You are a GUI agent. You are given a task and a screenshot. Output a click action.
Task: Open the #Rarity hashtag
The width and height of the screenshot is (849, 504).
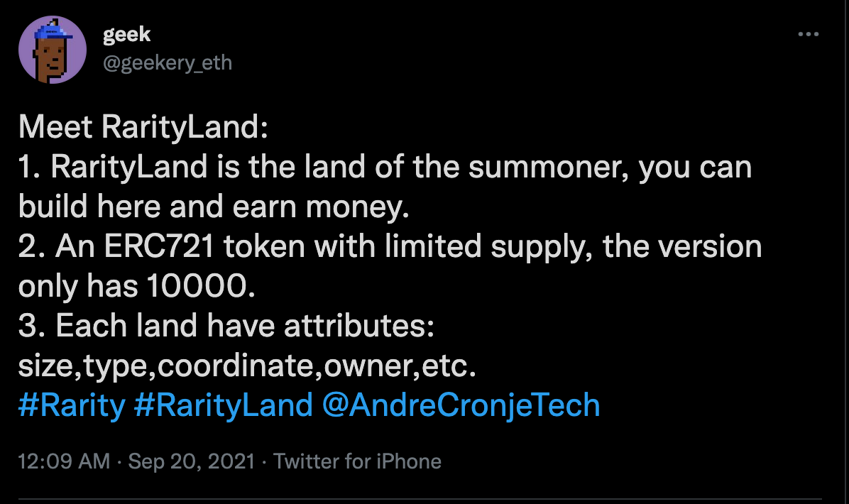[x=72, y=405]
